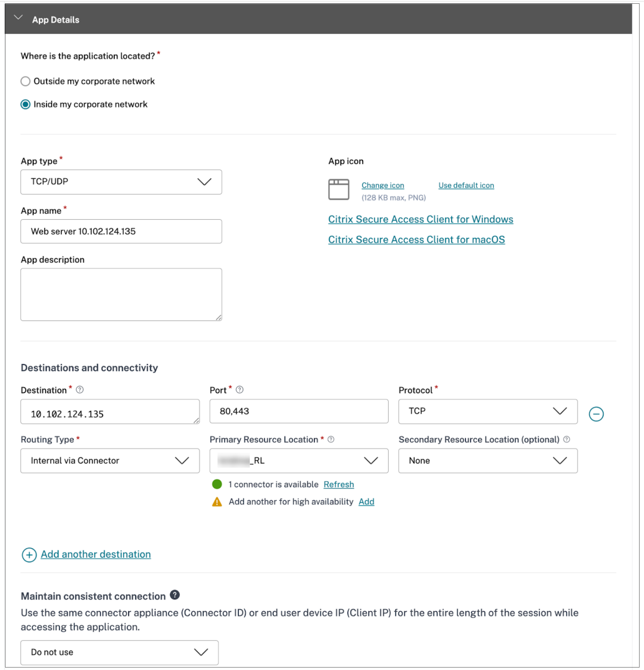This screenshot has height=670, width=644.
Task: Click the App name text field
Action: click(x=121, y=232)
